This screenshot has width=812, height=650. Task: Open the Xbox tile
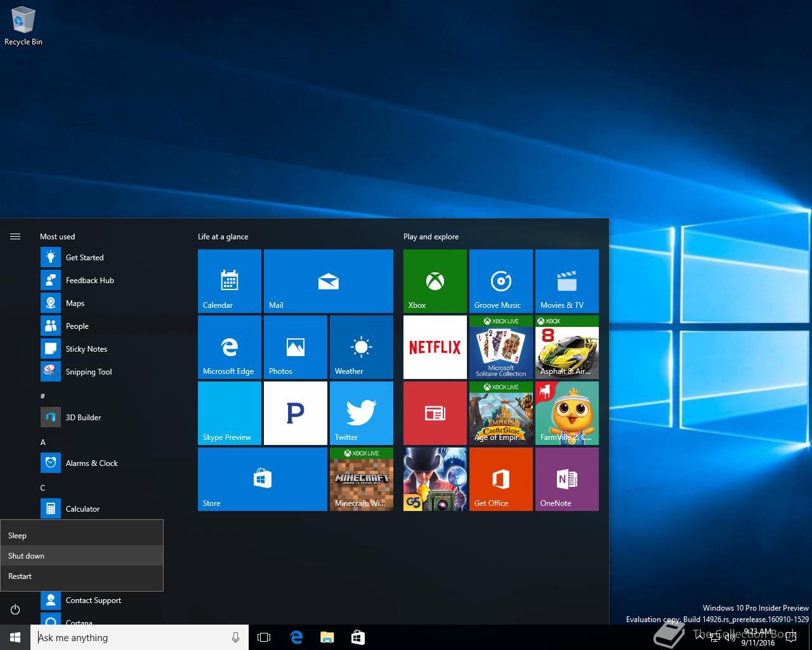pyautogui.click(x=435, y=281)
